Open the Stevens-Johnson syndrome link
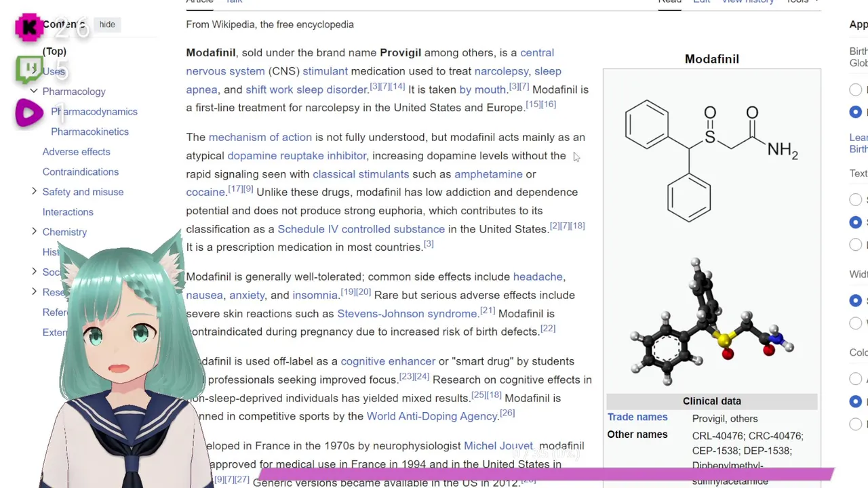868x488 pixels. 407,314
